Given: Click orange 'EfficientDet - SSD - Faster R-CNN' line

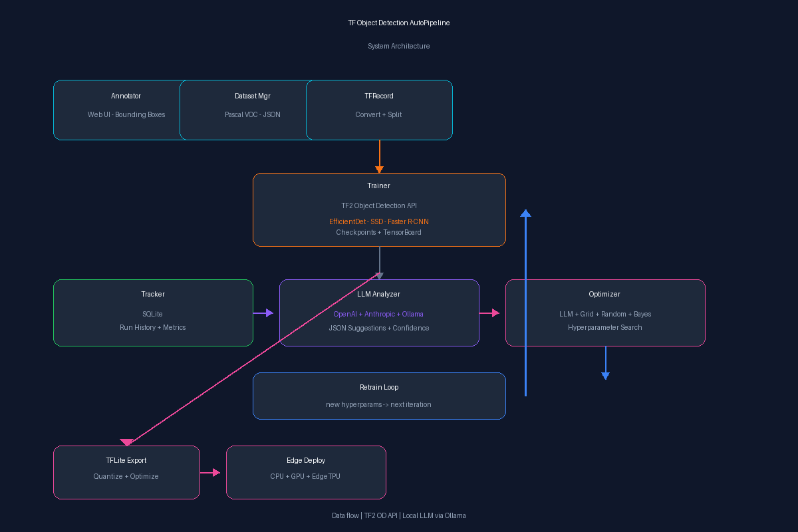Looking at the screenshot, I should (x=379, y=221).
